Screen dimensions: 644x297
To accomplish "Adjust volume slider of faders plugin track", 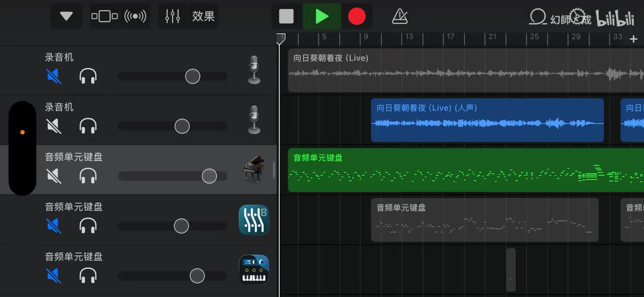I will point(182,226).
